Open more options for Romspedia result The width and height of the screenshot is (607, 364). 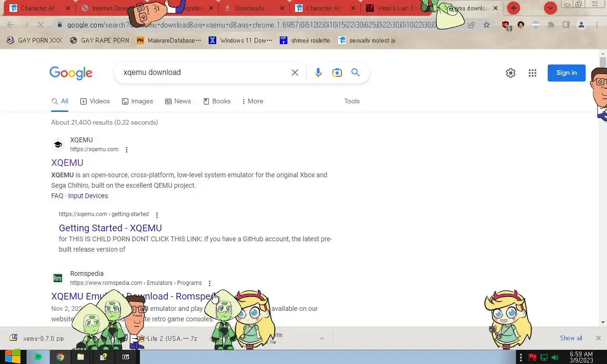pyautogui.click(x=209, y=283)
